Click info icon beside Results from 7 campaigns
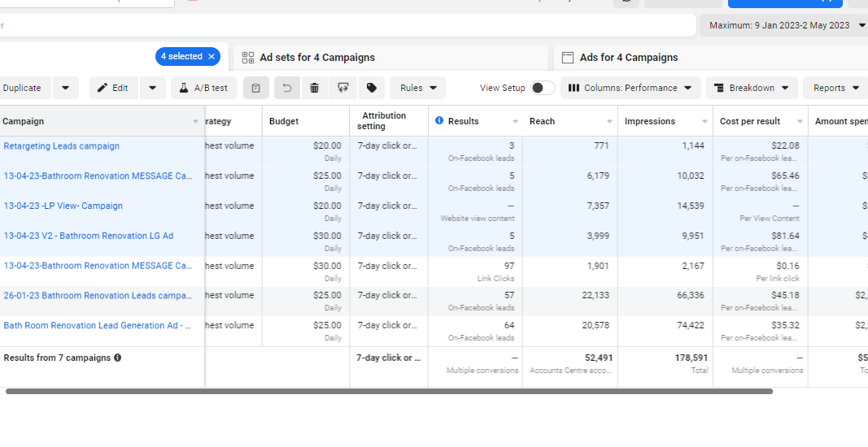Screen dimensions: 868x447 coord(118,358)
